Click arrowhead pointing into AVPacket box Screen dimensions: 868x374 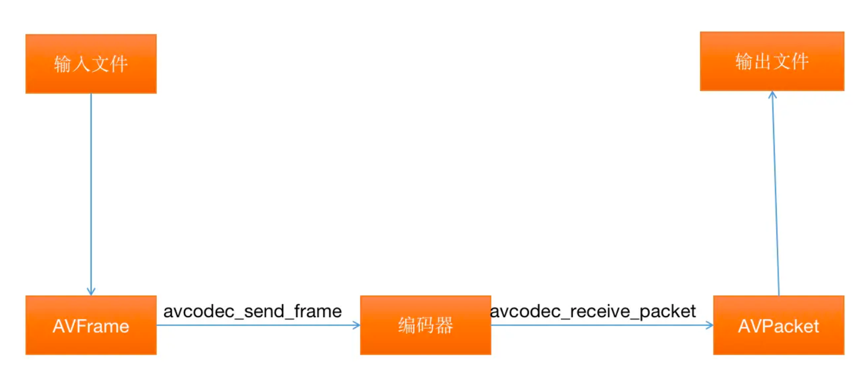tap(709, 325)
